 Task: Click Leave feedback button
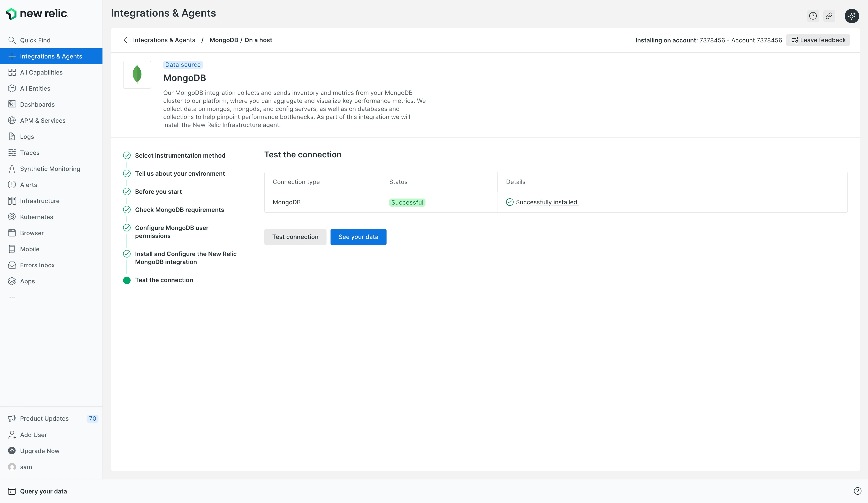click(x=818, y=40)
